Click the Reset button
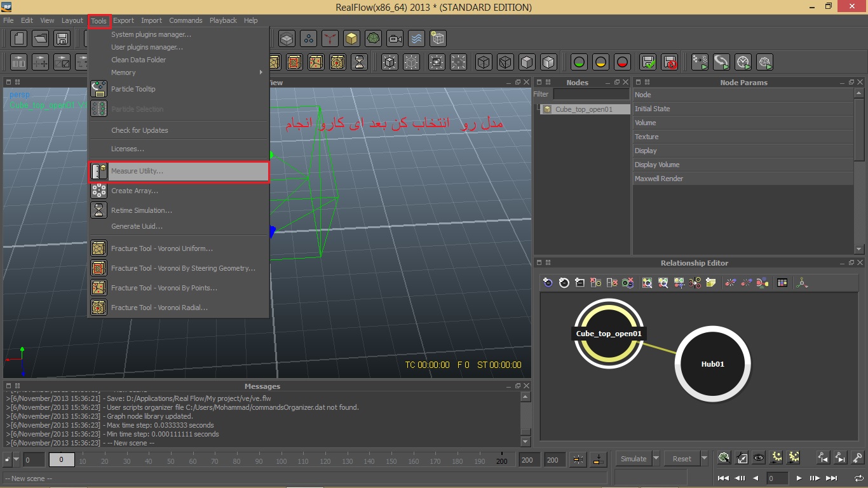The image size is (868, 488). tap(682, 459)
